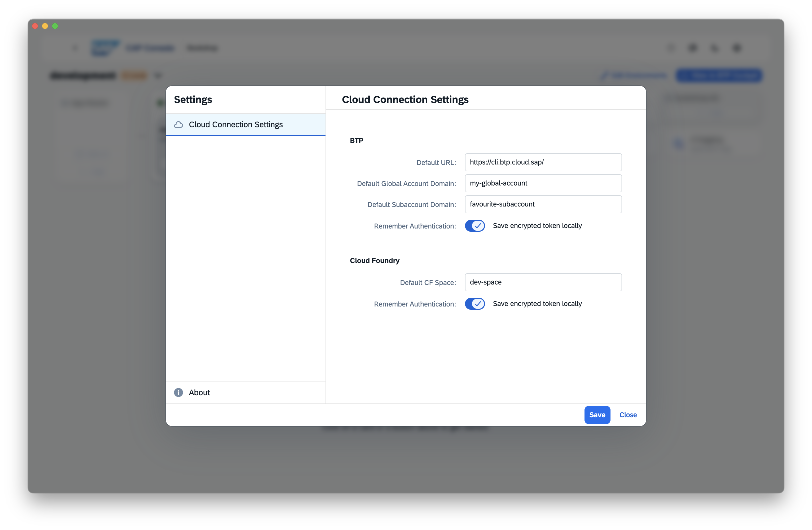The width and height of the screenshot is (812, 530).
Task: Click the blue action button top right of page
Action: click(x=719, y=75)
